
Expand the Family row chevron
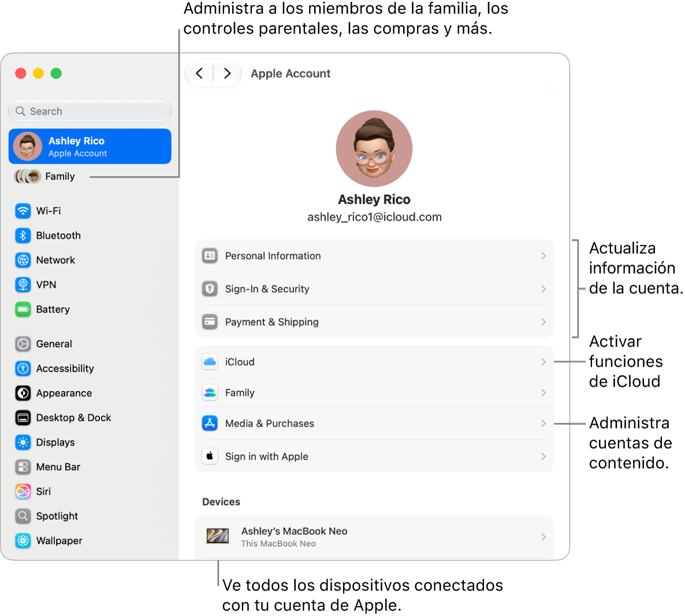pos(543,393)
